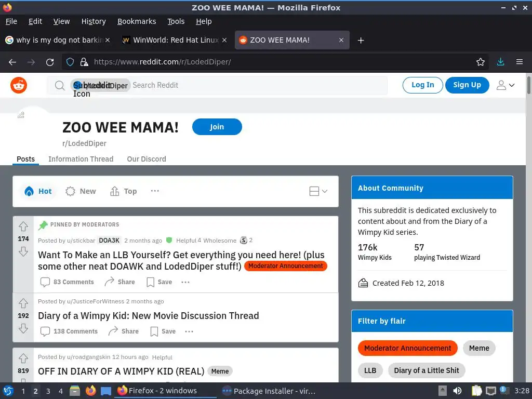Open the History menu
Viewport: 532px width, 399px height.
(94, 21)
